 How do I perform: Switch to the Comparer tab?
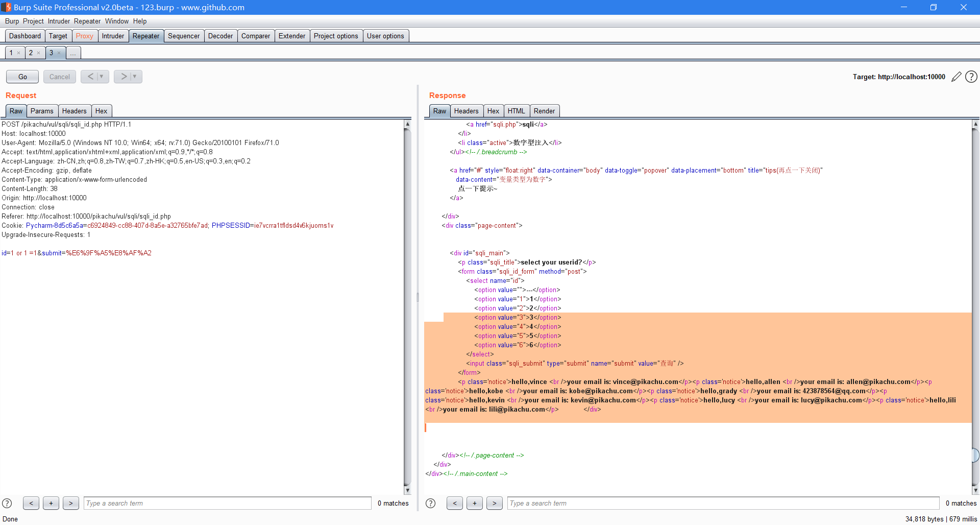pos(256,36)
